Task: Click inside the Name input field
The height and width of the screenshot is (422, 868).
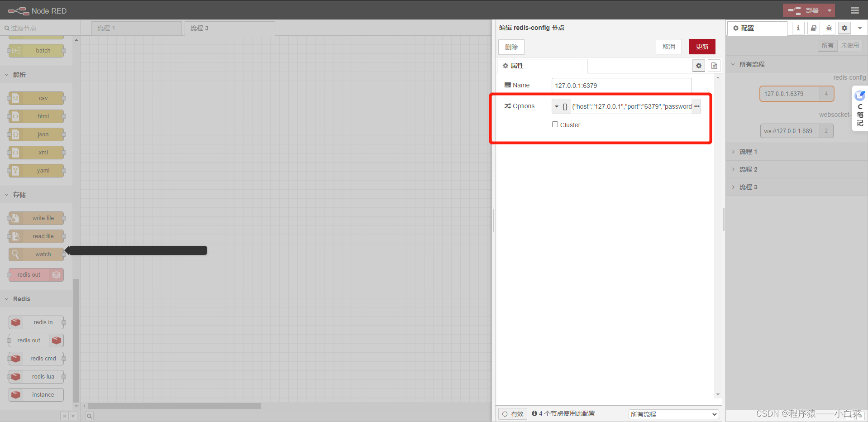Action: 621,85
